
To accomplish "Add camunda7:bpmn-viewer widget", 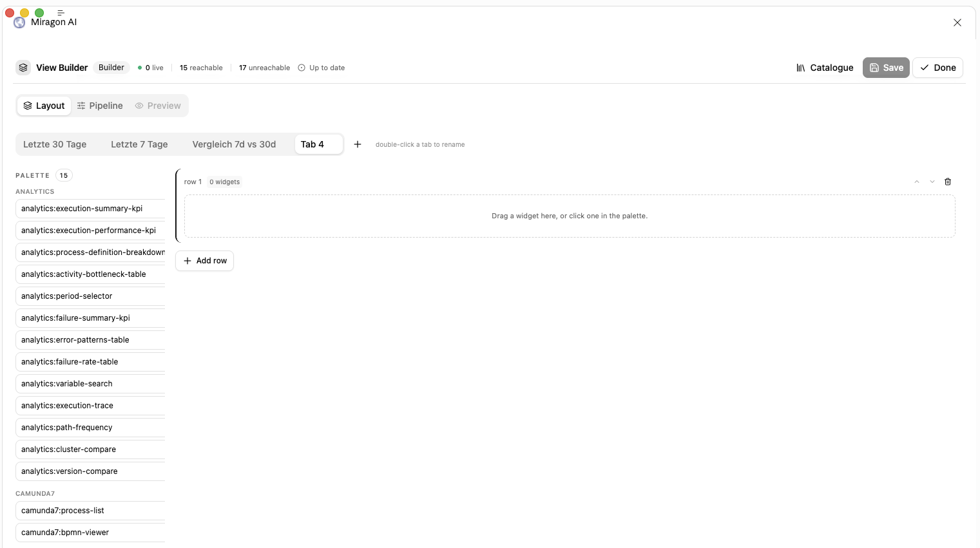I will point(90,533).
